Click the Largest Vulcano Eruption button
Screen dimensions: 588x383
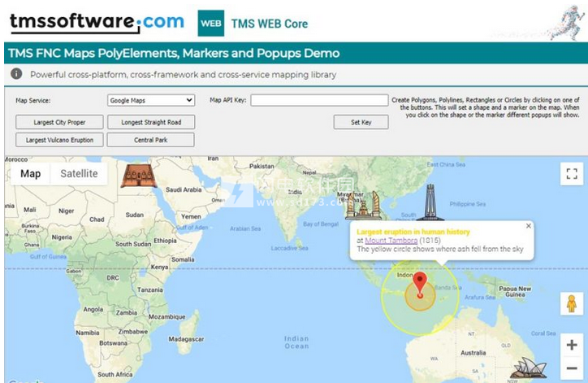coord(59,140)
